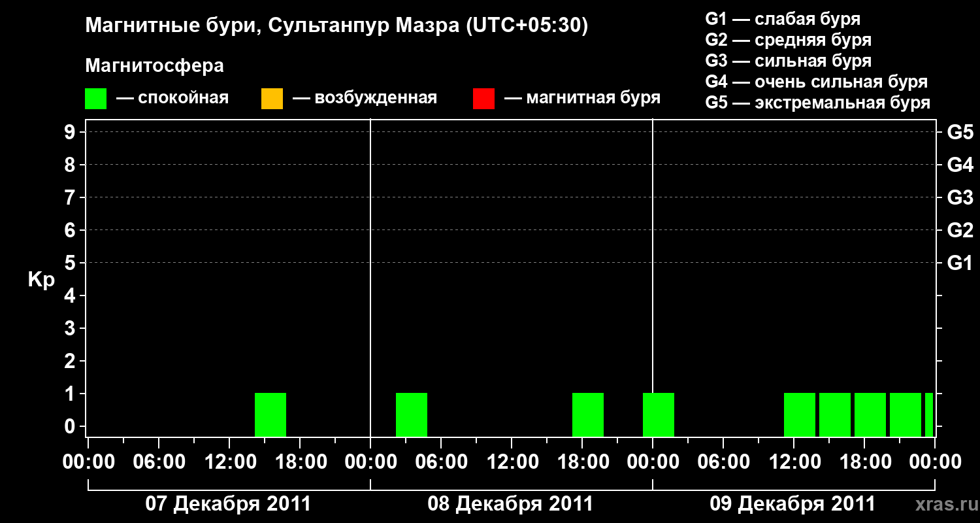Click the Kp axis value '3'
The image size is (980, 523).
[x=71, y=328]
